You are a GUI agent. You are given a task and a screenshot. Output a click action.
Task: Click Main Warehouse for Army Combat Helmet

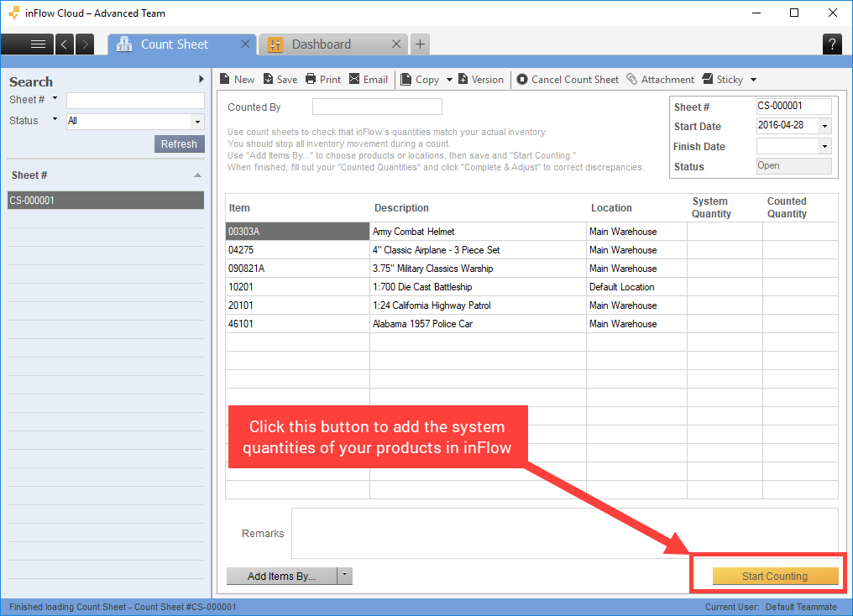click(x=636, y=232)
